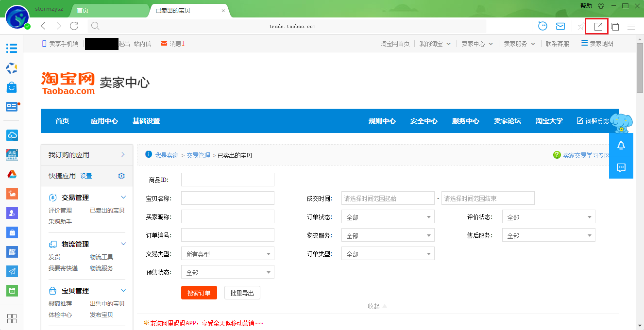Open 问题反馈 in nav bar
This screenshot has width=644, height=330.
coord(593,121)
